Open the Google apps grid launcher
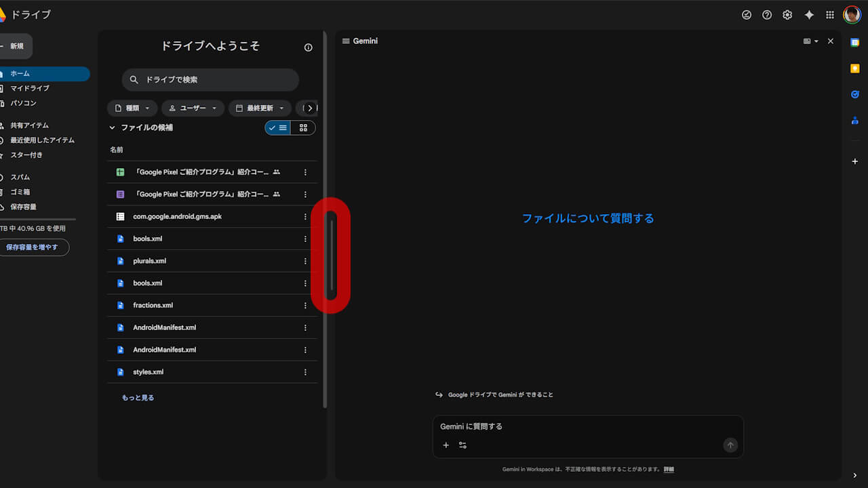Screen dimensions: 868x488 pyautogui.click(x=830, y=15)
